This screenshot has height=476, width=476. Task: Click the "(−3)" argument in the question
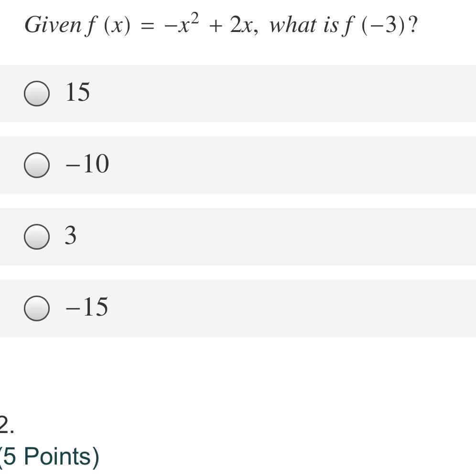click(x=384, y=25)
